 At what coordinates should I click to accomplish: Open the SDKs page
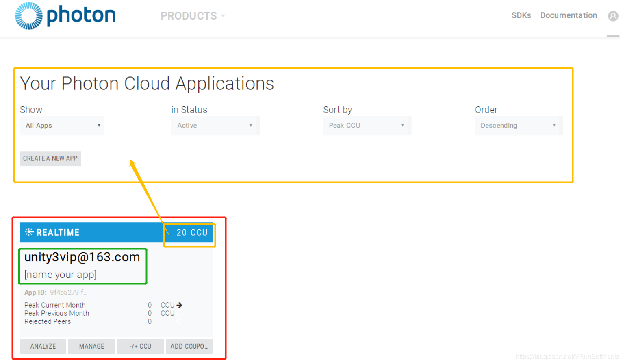point(521,15)
